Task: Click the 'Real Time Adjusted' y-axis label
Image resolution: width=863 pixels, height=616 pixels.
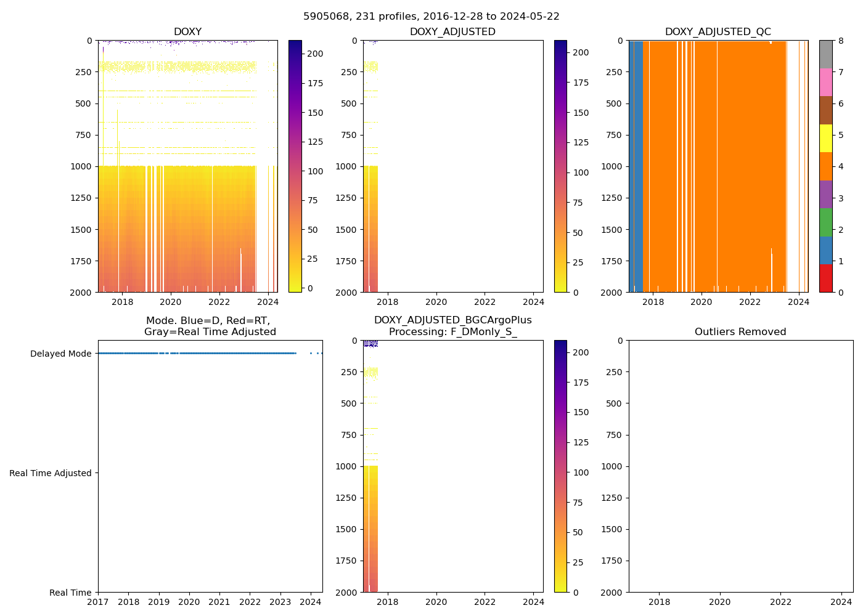Action: pos(51,473)
